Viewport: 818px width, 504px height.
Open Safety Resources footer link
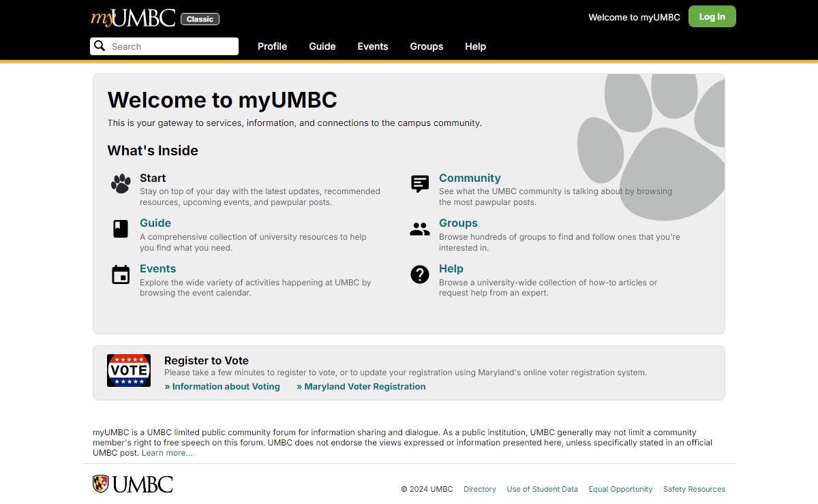point(694,489)
